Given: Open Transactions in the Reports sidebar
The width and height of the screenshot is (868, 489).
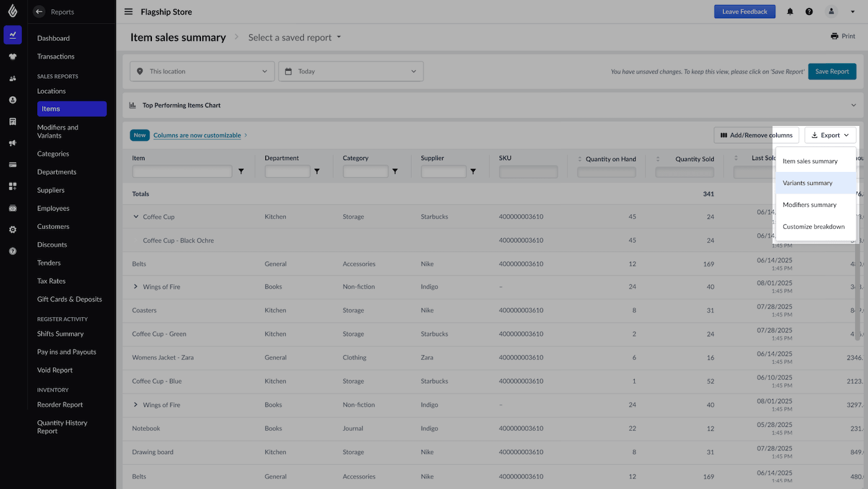Looking at the screenshot, I should point(56,56).
